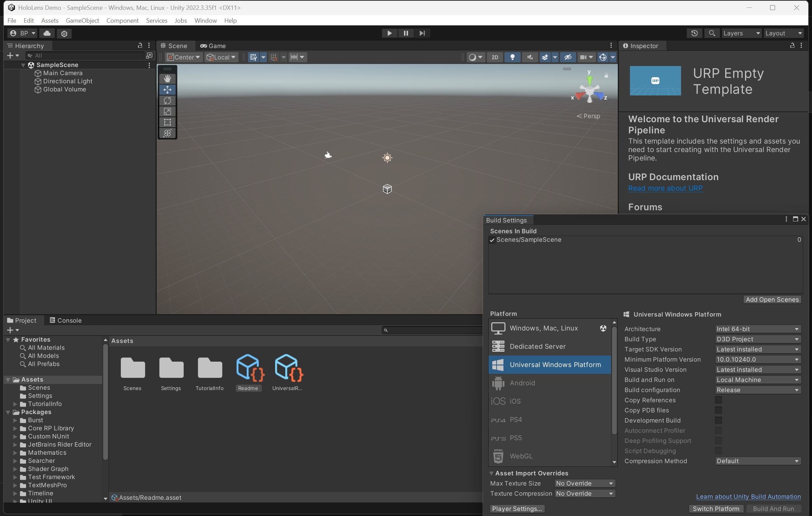This screenshot has width=812, height=516.
Task: Uncheck Scenes/SampleScene in Scenes In Build
Action: coord(492,240)
